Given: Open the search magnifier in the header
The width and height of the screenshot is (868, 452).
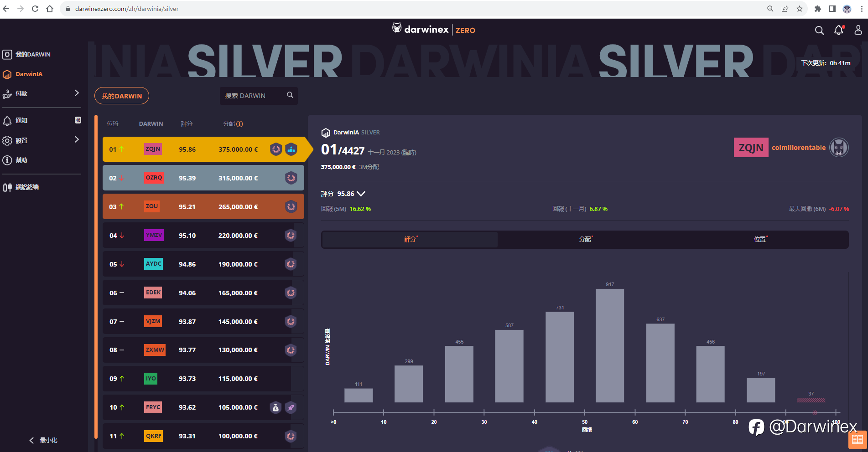Looking at the screenshot, I should [819, 31].
